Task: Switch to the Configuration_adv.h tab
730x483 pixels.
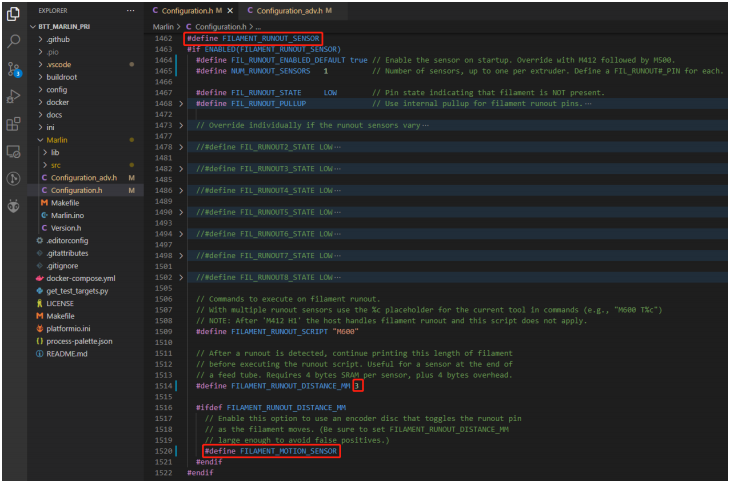Action: (289, 10)
